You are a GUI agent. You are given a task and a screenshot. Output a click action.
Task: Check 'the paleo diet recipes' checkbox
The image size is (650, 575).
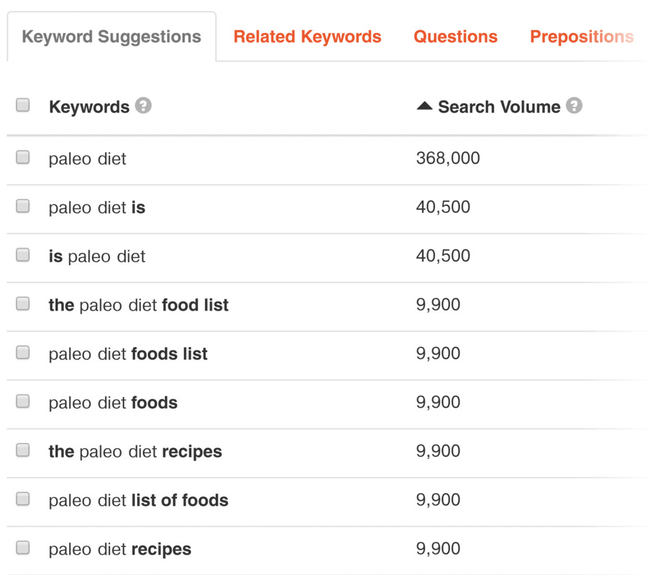23,450
